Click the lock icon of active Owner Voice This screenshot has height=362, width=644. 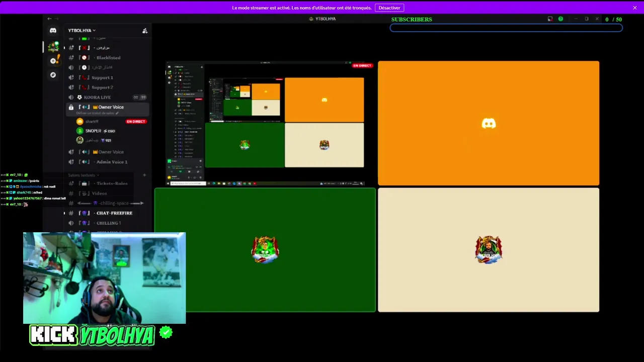(x=71, y=107)
